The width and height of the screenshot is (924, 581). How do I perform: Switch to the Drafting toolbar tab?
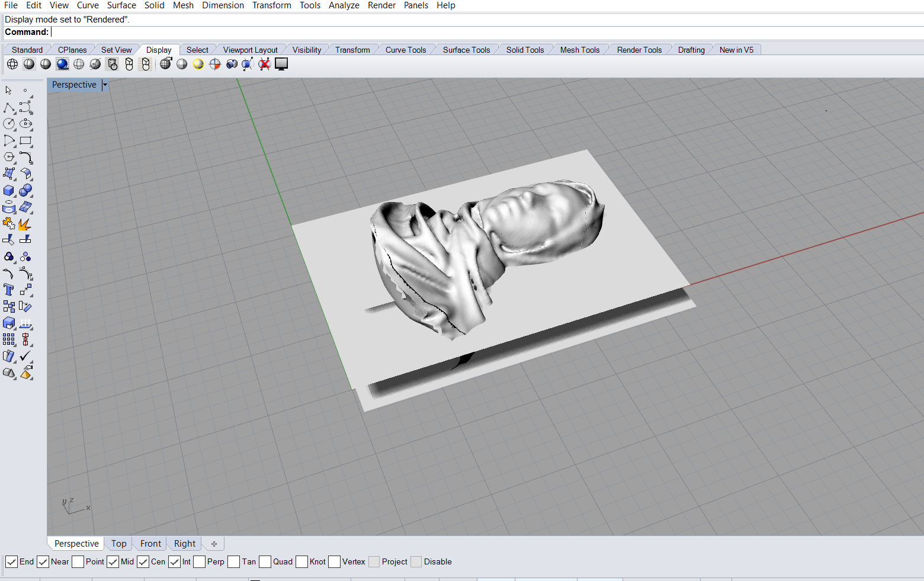(691, 50)
